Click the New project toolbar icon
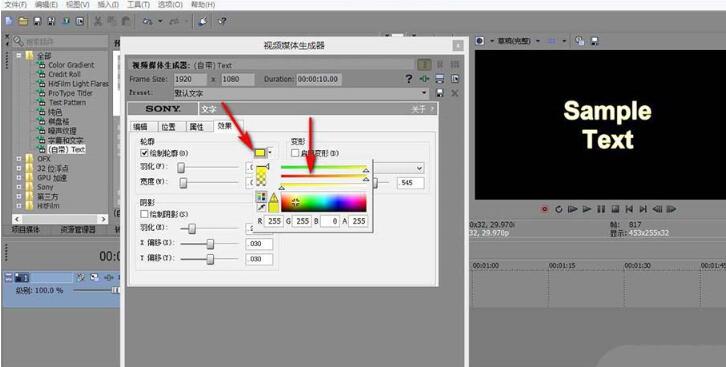Image resolution: width=726 pixels, height=367 pixels. pyautogui.click(x=8, y=21)
